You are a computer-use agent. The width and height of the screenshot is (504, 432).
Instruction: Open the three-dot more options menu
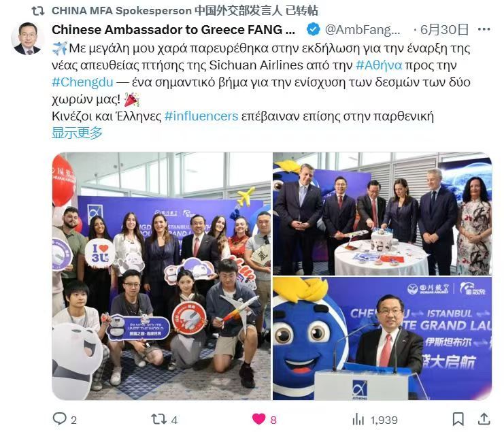[484, 29]
